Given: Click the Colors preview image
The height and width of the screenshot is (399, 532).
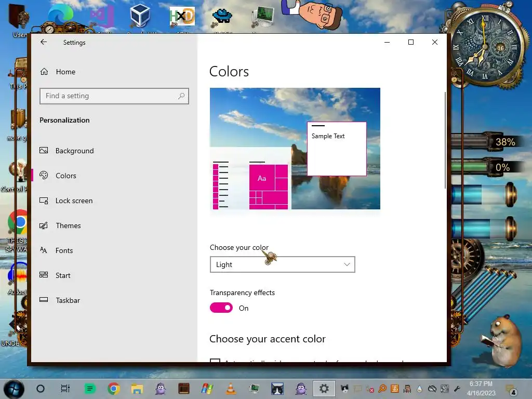Looking at the screenshot, I should pyautogui.click(x=295, y=148).
